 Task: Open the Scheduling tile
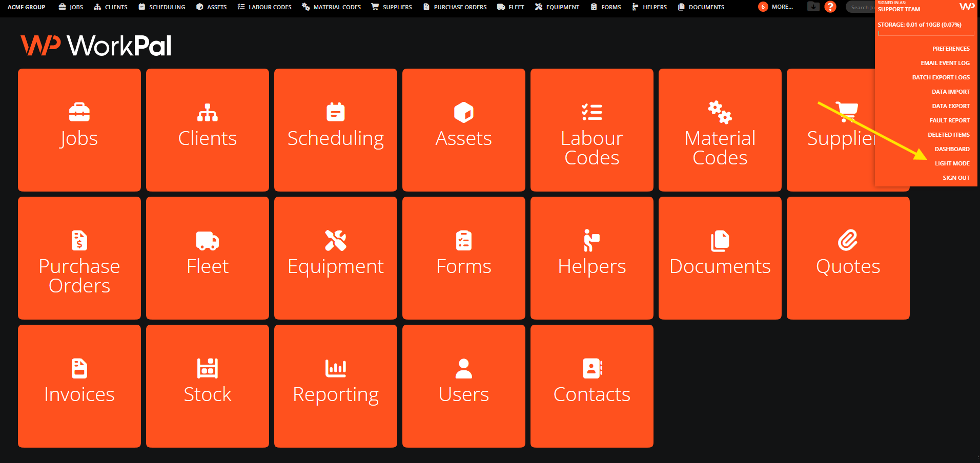pyautogui.click(x=336, y=130)
